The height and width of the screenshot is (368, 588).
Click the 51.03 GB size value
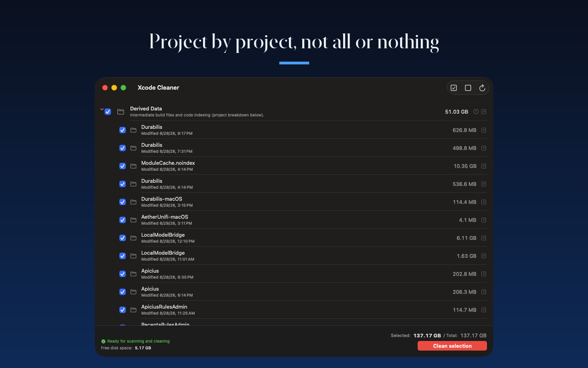coord(457,112)
